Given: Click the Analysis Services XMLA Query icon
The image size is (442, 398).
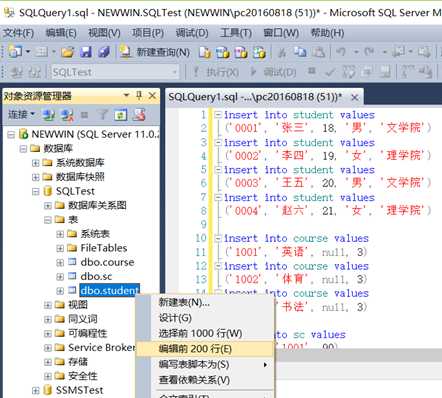Looking at the screenshot, I should [x=259, y=52].
